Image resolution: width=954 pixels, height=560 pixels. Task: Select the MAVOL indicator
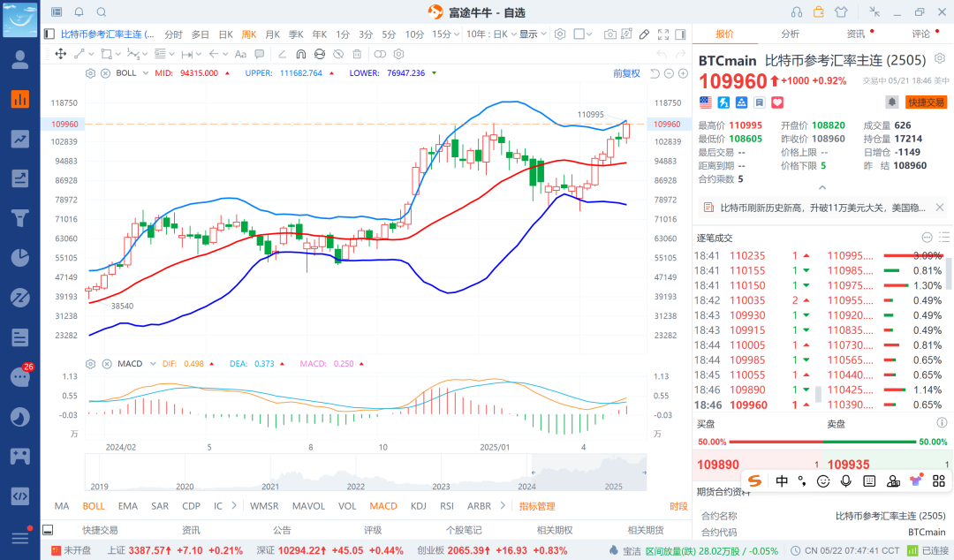point(308,506)
